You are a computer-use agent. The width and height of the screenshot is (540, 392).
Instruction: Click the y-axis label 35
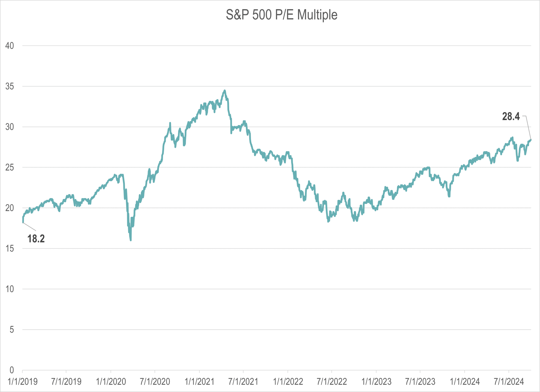[9, 86]
